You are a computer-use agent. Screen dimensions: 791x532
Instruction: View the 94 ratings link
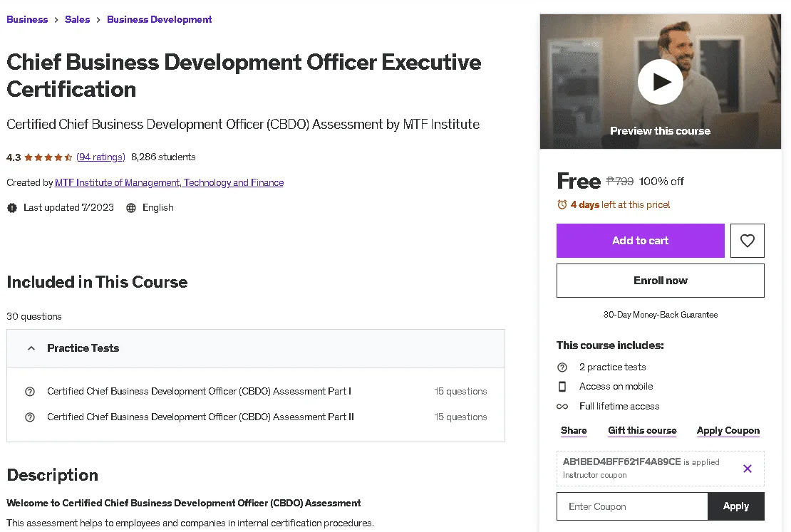(101, 157)
